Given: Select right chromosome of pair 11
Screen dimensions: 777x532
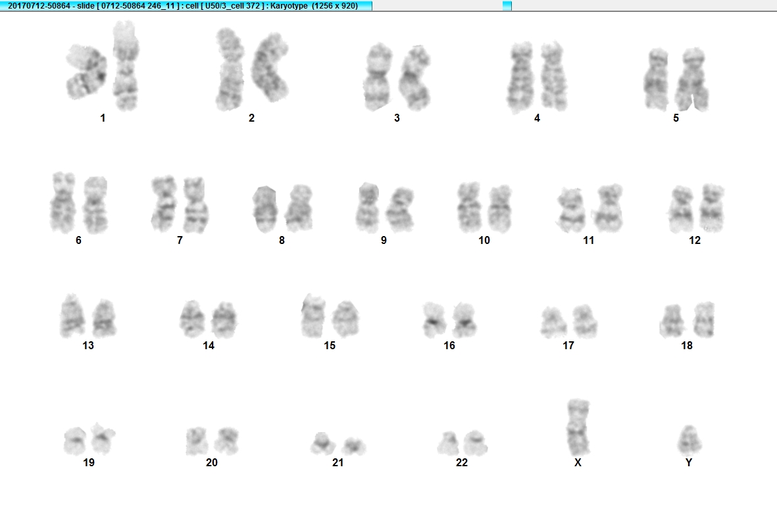Looking at the screenshot, I should (609, 208).
